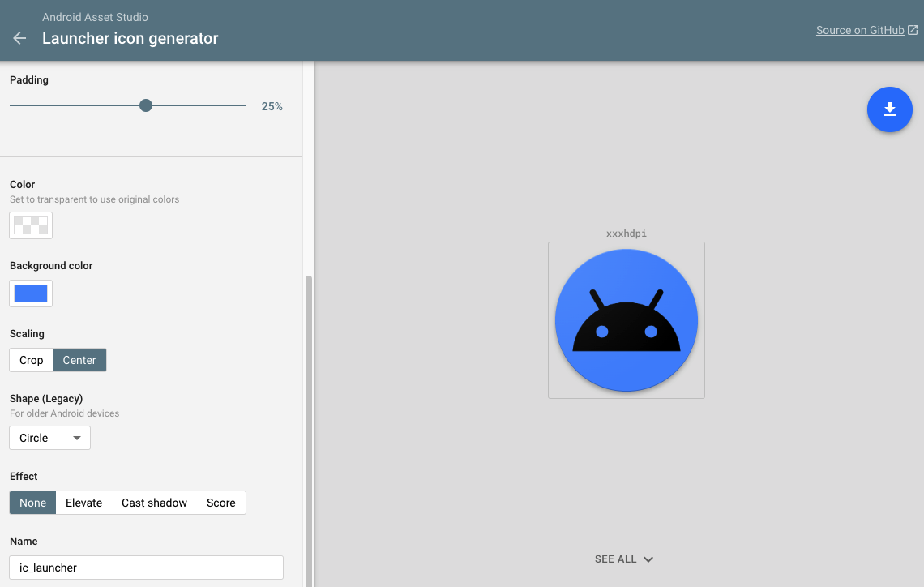
Task: Select Center scaling option
Action: coord(79,360)
